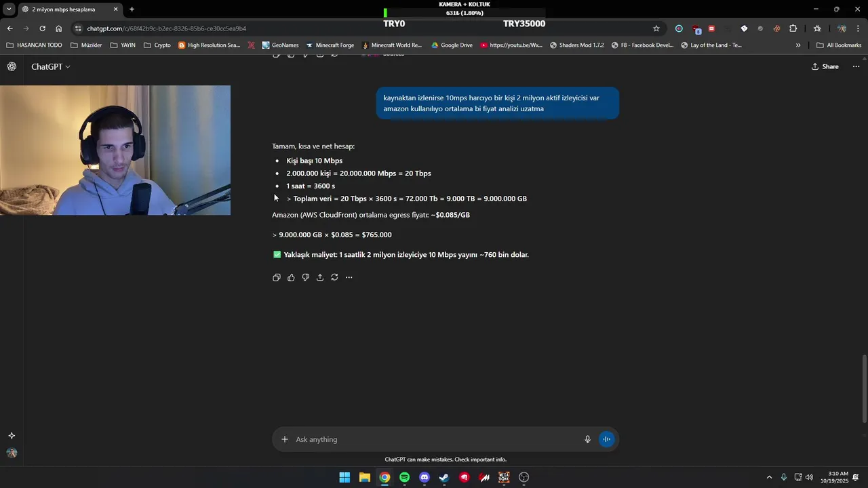The height and width of the screenshot is (488, 868).
Task: Open the site info icon in address bar
Action: [x=79, y=28]
